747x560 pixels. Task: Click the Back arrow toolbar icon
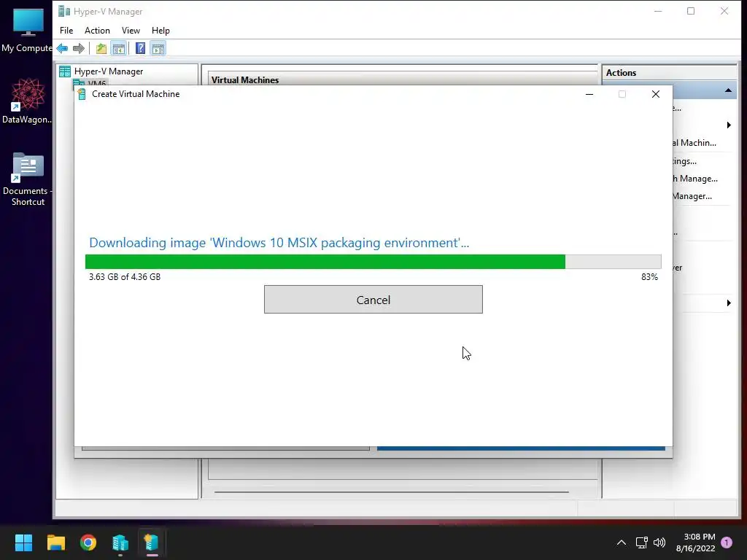[x=62, y=48]
